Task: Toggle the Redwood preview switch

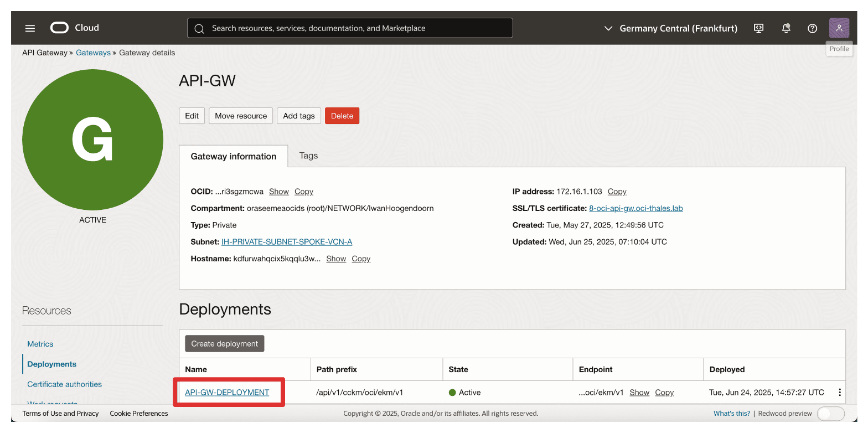Action: pyautogui.click(x=830, y=414)
